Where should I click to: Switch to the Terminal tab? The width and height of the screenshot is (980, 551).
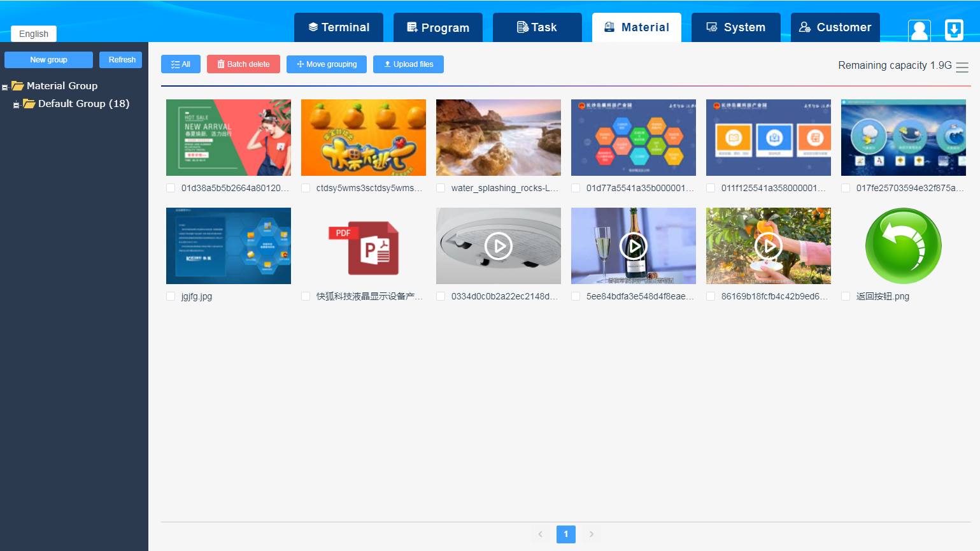coord(339,27)
